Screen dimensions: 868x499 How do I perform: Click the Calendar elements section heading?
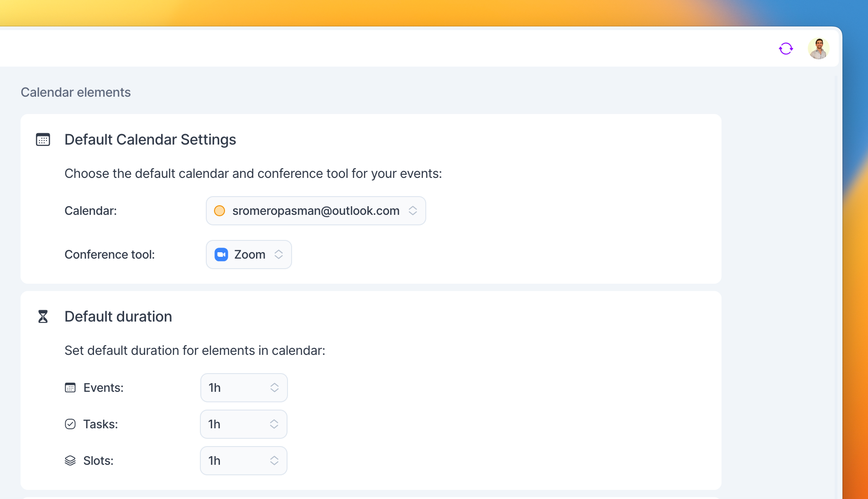[76, 92]
